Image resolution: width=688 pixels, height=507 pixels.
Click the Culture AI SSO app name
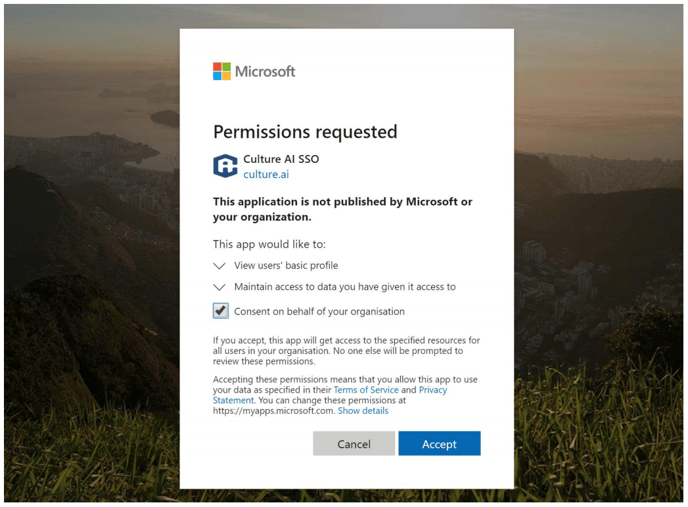tap(281, 159)
